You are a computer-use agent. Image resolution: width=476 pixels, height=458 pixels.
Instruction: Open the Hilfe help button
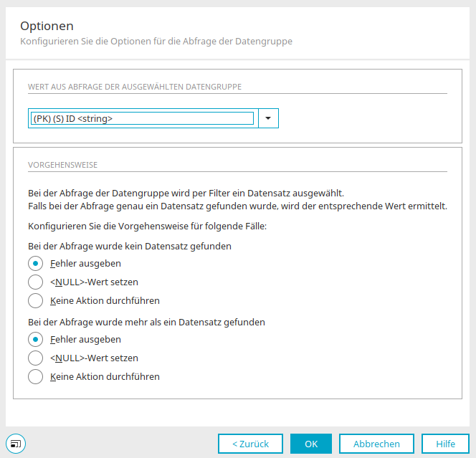pyautogui.click(x=445, y=444)
